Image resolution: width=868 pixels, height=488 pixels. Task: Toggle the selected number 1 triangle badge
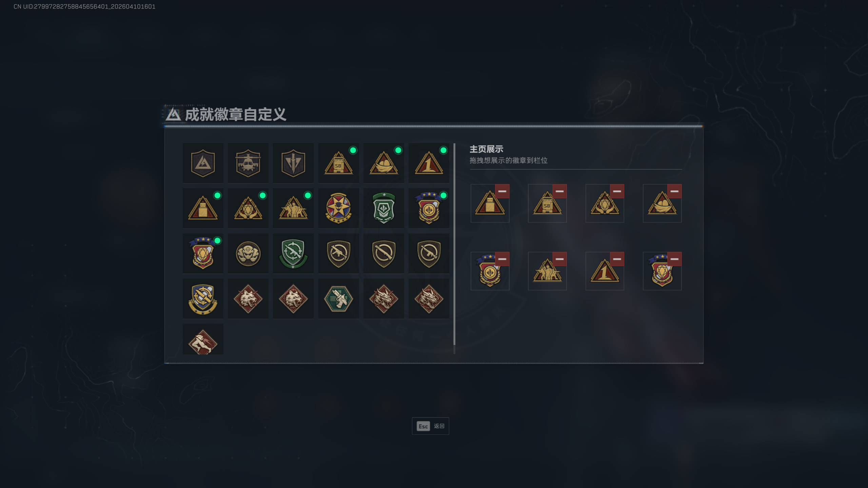tap(429, 163)
